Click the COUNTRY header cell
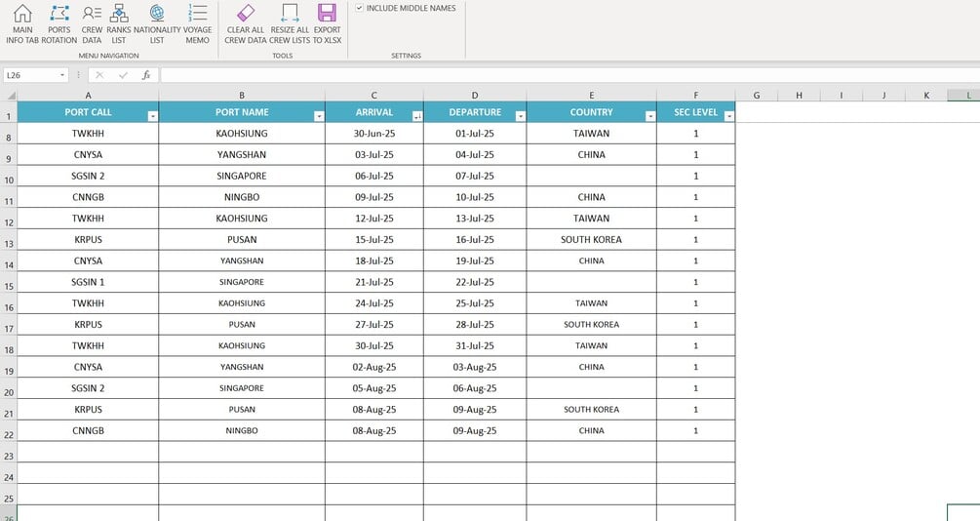The width and height of the screenshot is (980, 521). tap(591, 112)
